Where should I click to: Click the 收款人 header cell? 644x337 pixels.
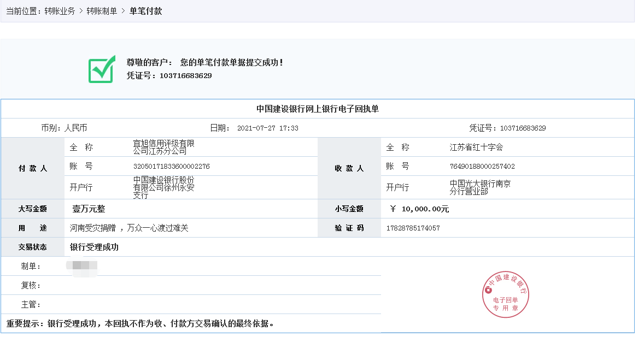pos(349,168)
